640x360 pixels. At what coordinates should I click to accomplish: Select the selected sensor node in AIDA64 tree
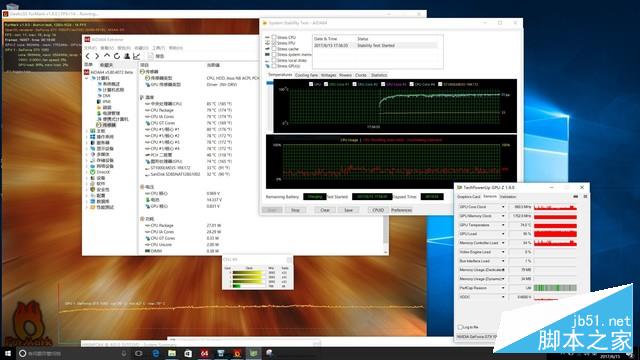point(107,125)
